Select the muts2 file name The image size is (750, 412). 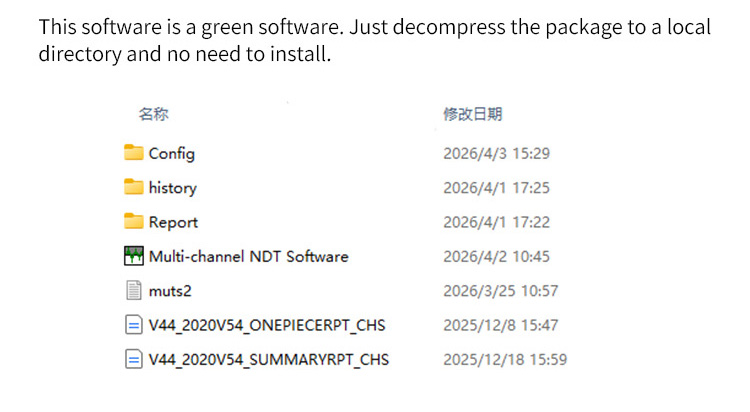pos(172,291)
